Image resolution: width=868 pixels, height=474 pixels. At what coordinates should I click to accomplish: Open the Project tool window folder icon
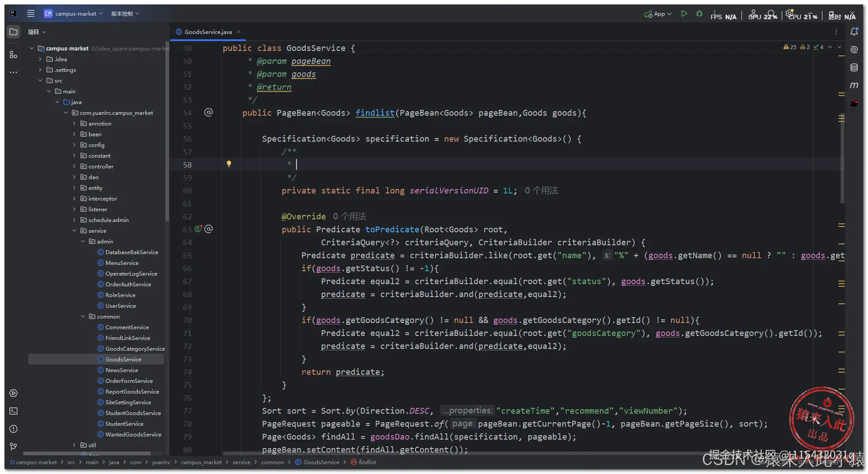[x=13, y=32]
